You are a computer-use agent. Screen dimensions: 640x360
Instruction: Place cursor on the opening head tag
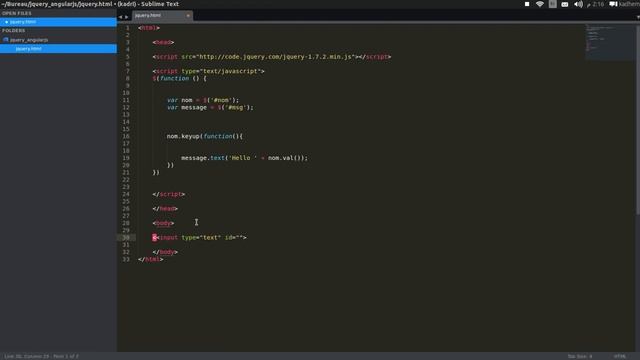[x=163, y=42]
